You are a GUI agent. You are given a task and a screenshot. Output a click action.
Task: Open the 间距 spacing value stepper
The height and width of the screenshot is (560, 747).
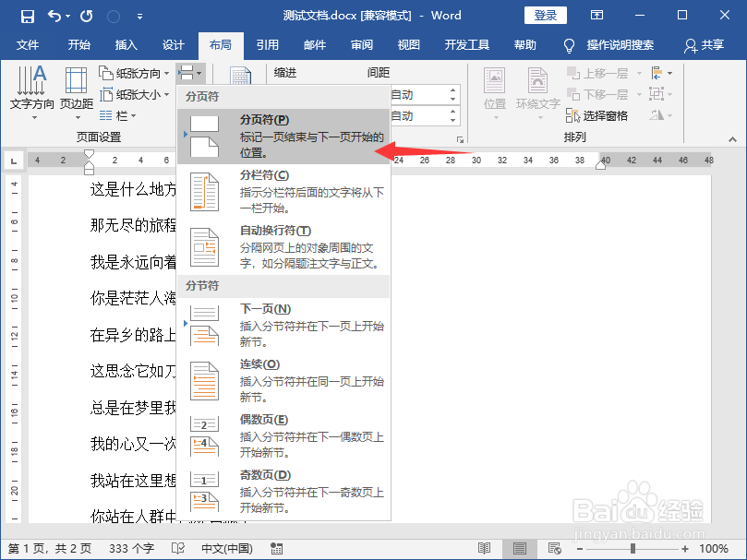click(x=452, y=93)
